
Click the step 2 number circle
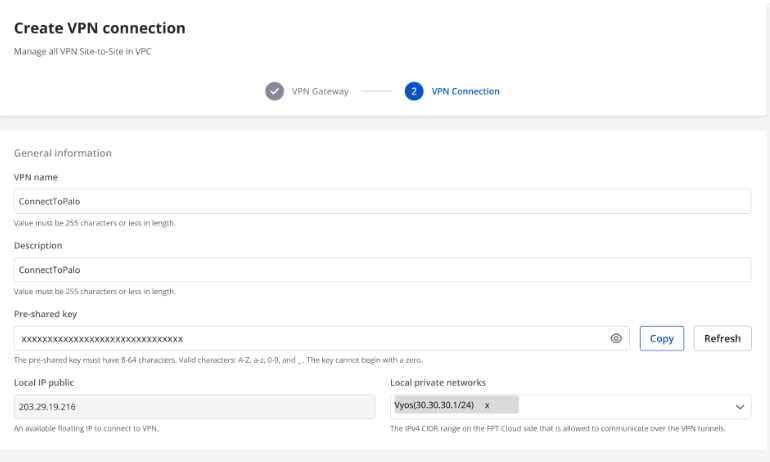[414, 91]
